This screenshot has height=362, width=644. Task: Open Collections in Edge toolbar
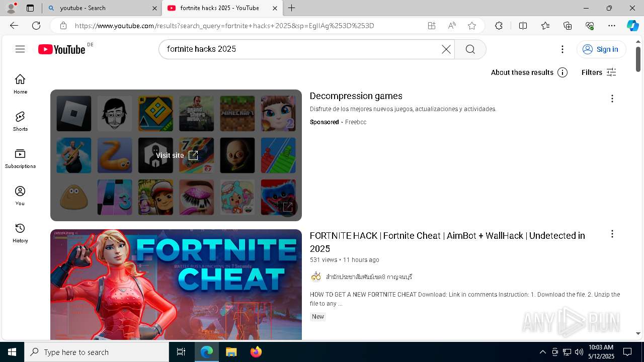pos(568,26)
